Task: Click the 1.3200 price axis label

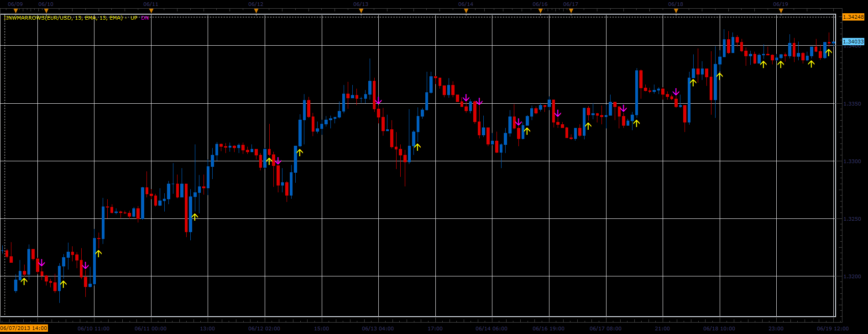Action: point(852,276)
